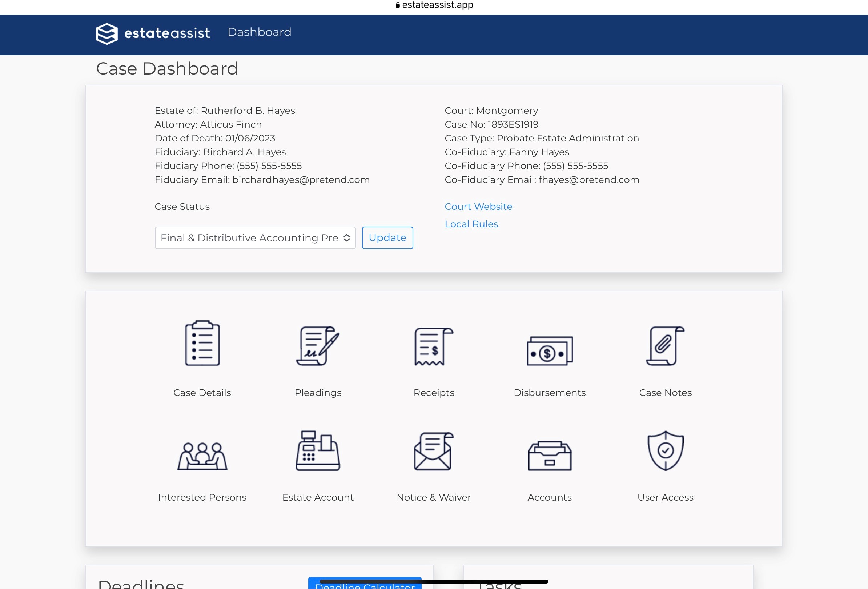The height and width of the screenshot is (589, 868).
Task: Click the estateassist.app address bar URL
Action: pyautogui.click(x=434, y=5)
